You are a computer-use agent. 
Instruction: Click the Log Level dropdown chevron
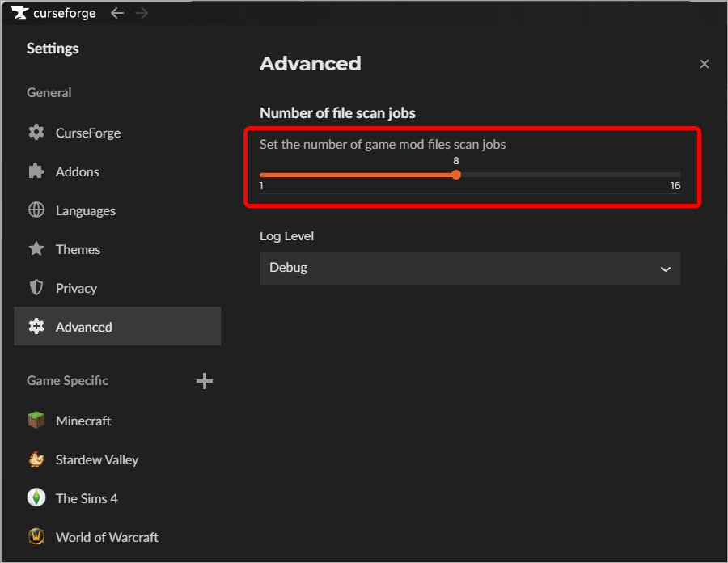(x=666, y=269)
